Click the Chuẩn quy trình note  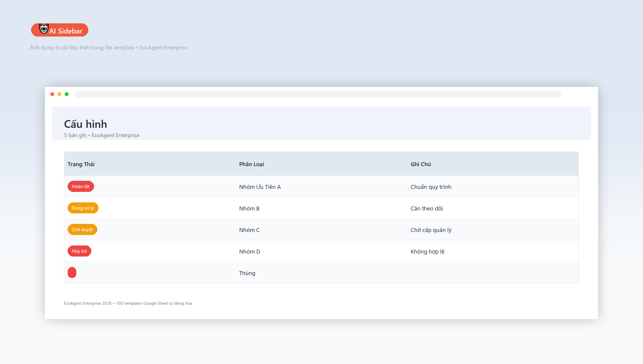tap(431, 187)
